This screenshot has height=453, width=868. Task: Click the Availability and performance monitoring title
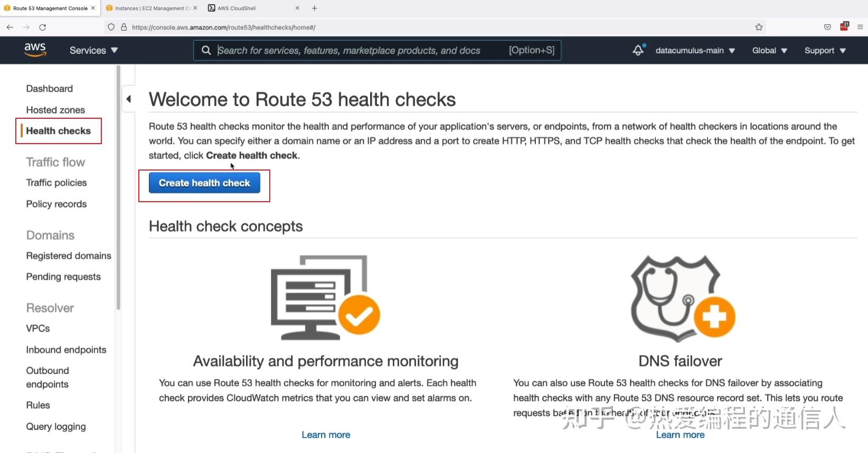[x=326, y=361]
